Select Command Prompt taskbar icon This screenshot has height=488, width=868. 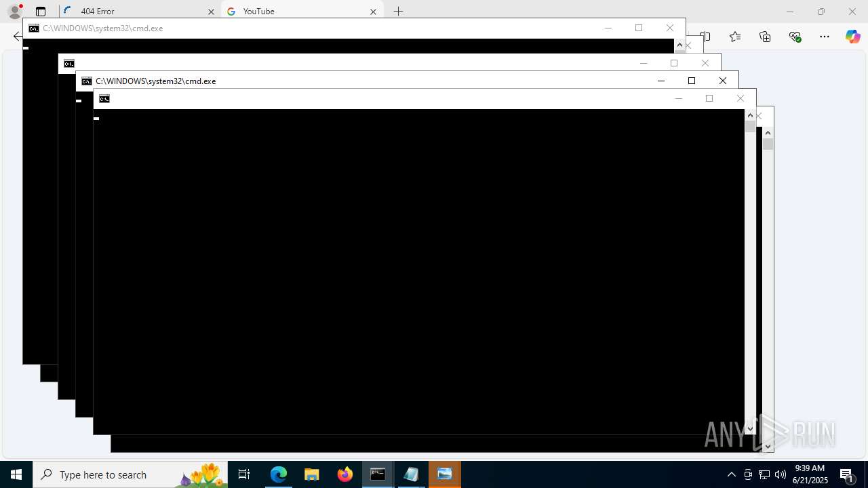coord(378,474)
